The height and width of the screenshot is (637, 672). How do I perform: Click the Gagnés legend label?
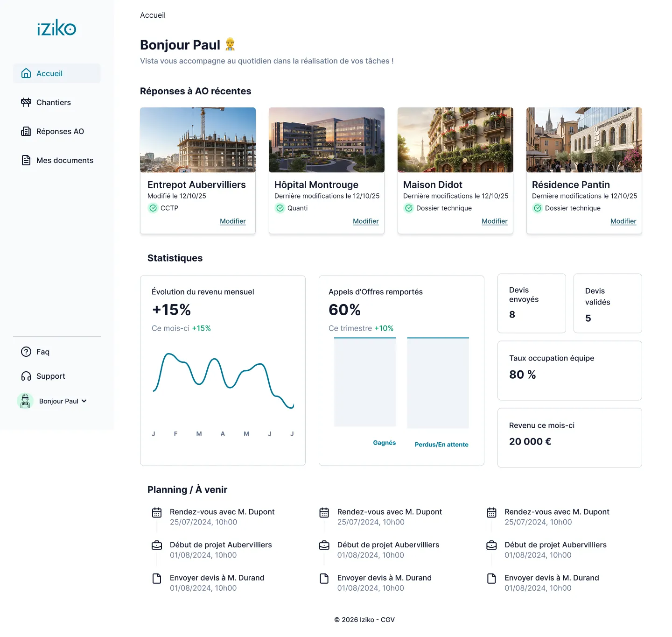[x=385, y=443]
